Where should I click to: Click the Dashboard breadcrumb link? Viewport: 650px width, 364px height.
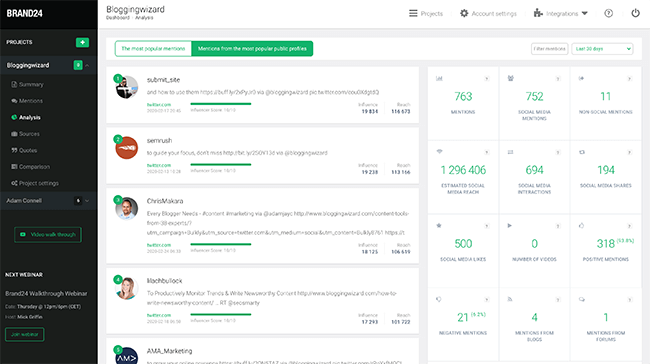tap(118, 18)
